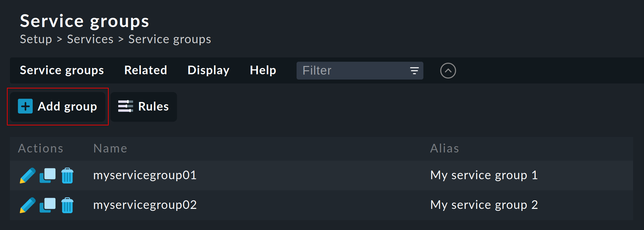644x230 pixels.
Task: Edit myservicegroup02 using the pencil icon
Action: tap(28, 205)
